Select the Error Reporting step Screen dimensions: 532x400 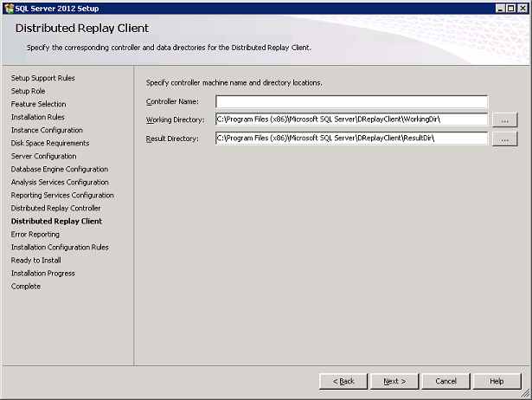click(x=35, y=235)
